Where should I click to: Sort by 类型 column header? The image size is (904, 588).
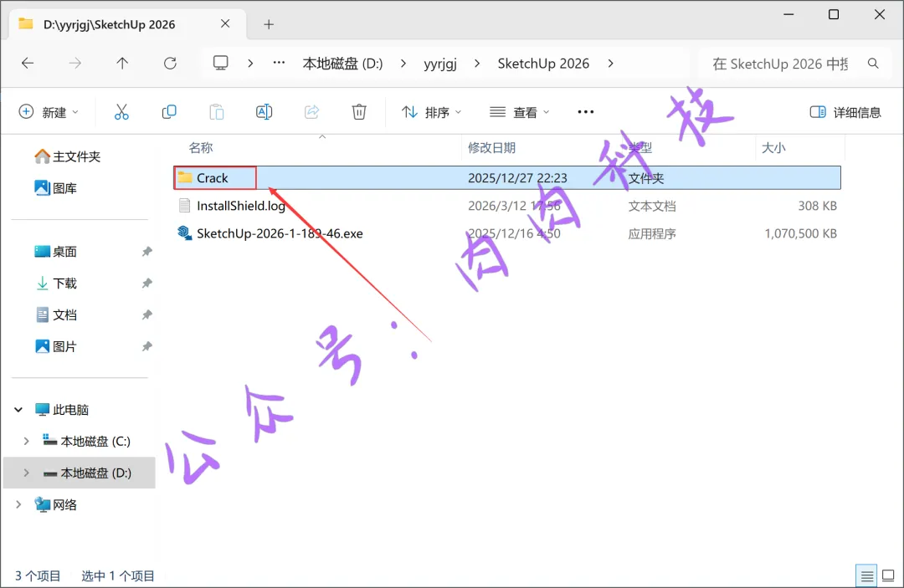[640, 148]
